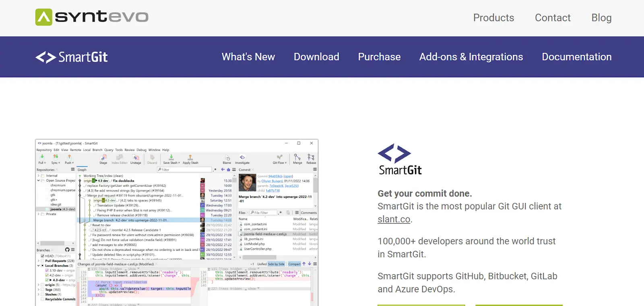644x306 pixels.
Task: Expand the Private repository group
Action: tap(39, 214)
